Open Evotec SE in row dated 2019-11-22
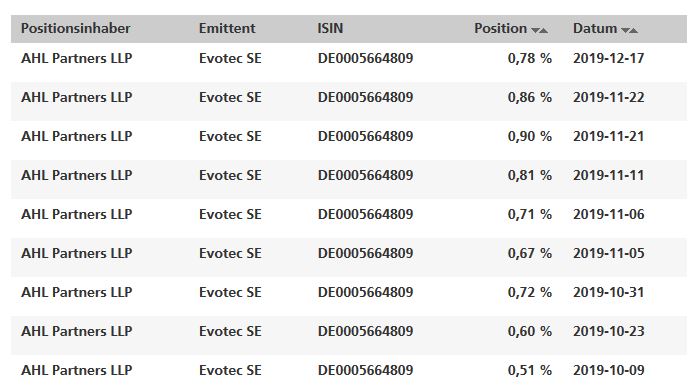 click(x=230, y=97)
